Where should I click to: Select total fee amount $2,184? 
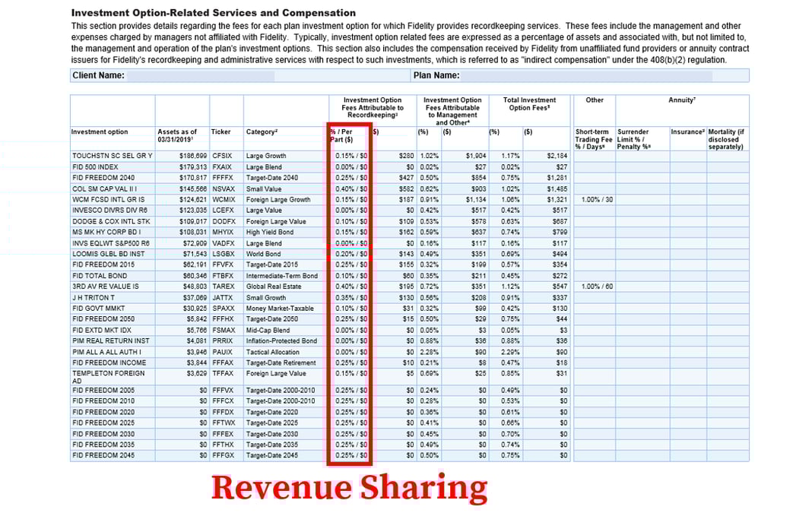coord(557,156)
